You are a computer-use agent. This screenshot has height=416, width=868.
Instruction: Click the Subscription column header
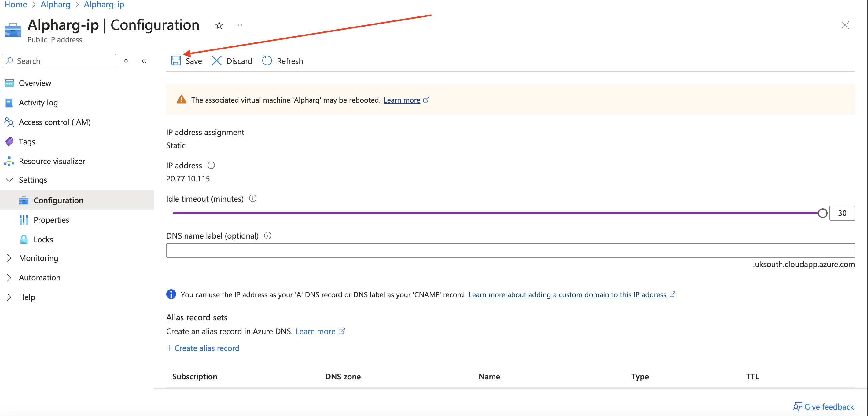tap(195, 376)
